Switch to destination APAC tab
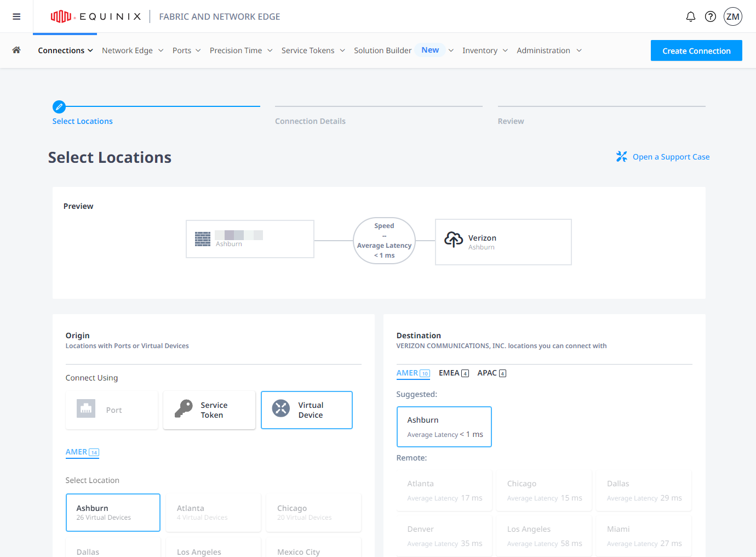This screenshot has height=557, width=756. click(491, 373)
